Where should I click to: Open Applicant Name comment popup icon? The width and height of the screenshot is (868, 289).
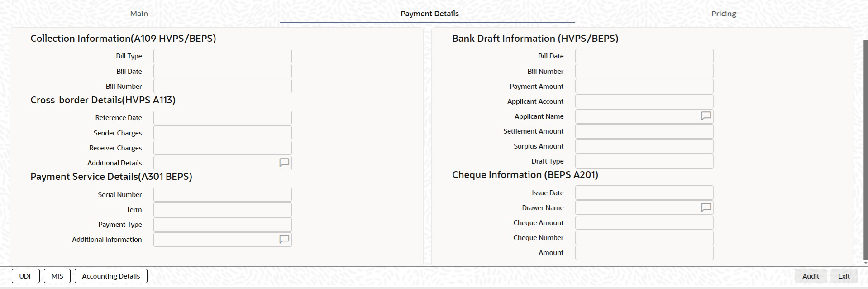706,116
